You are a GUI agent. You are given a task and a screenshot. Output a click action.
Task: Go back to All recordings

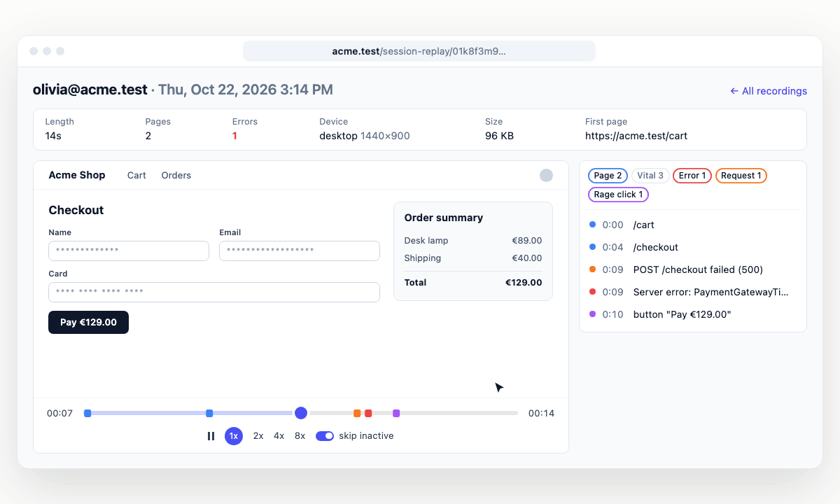(x=769, y=91)
